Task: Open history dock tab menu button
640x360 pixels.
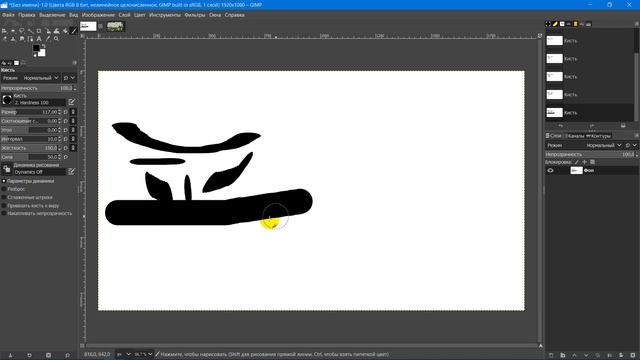Action: pyautogui.click(x=636, y=24)
